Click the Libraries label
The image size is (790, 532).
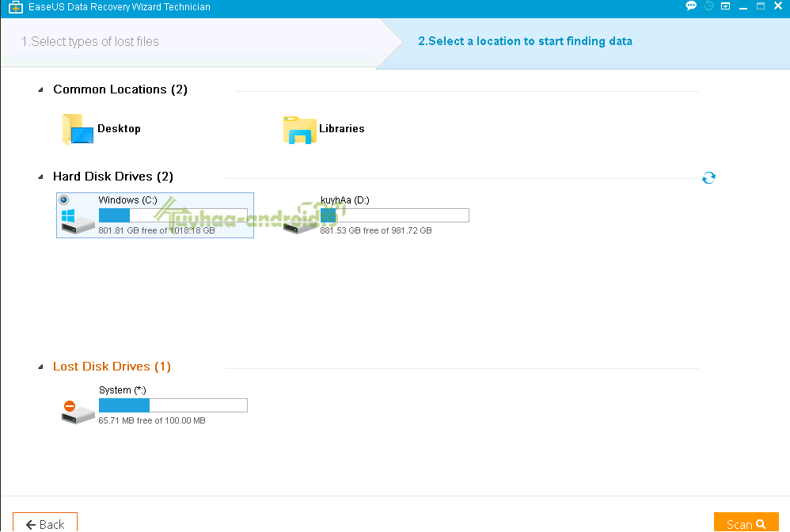pyautogui.click(x=342, y=129)
